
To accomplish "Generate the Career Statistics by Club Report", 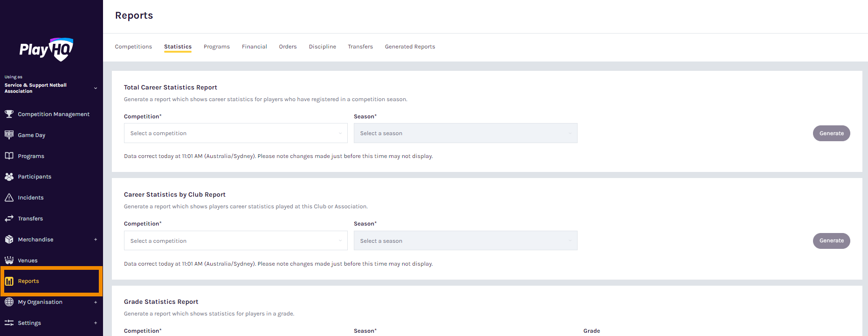I will tap(831, 240).
